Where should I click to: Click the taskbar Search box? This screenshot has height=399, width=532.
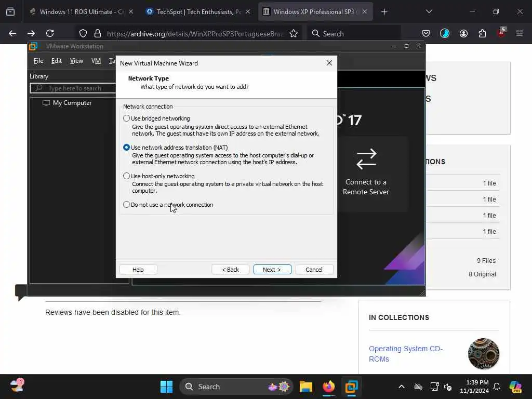click(236, 387)
